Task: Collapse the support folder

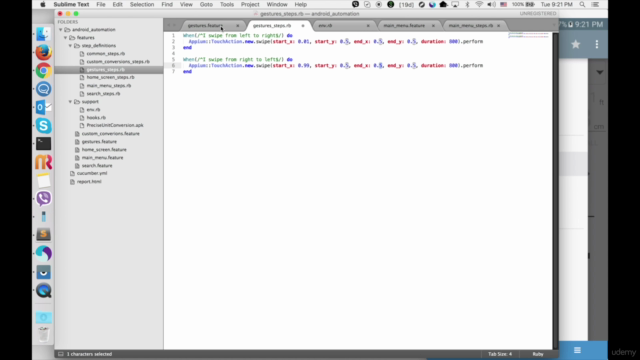Action: point(70,102)
